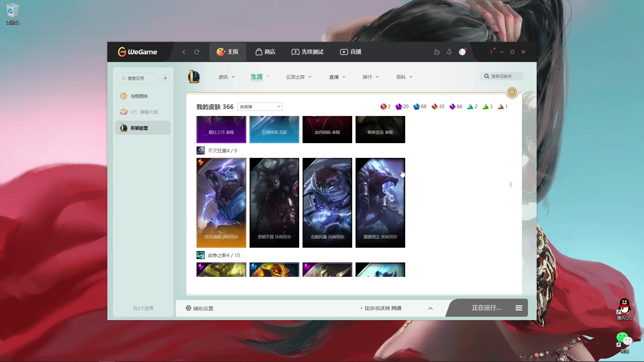Click the purple gem icon showing 20
The height and width of the screenshot is (362, 644).
point(398,107)
